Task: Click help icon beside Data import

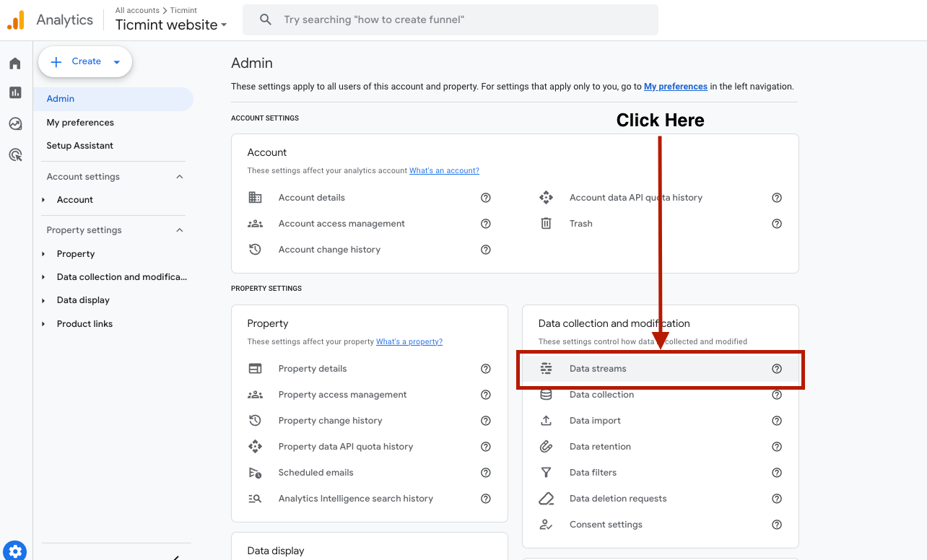Action: (777, 421)
